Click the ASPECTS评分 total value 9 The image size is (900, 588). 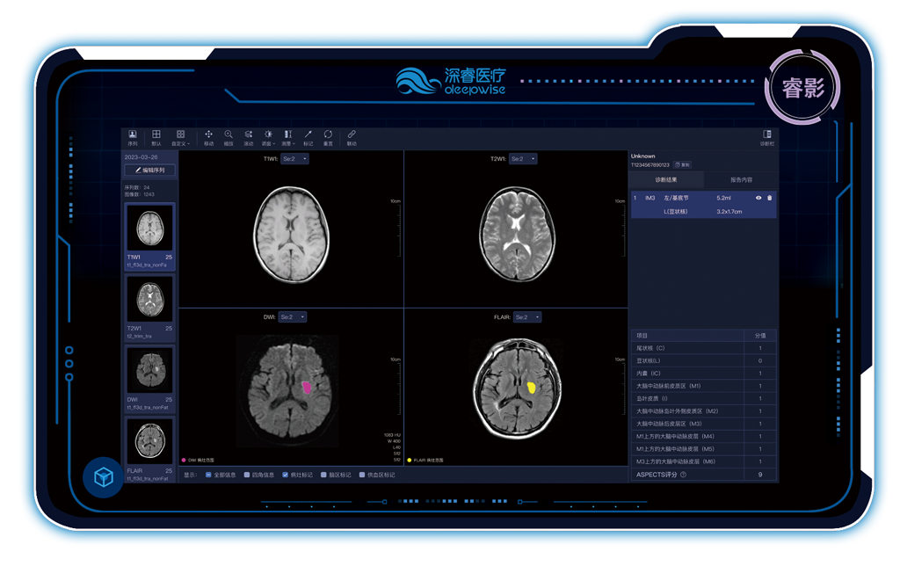(x=760, y=475)
